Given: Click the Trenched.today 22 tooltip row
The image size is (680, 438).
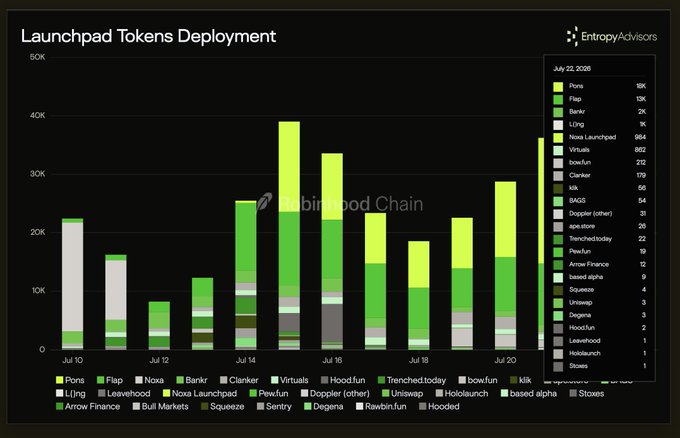Looking at the screenshot, I should tap(600, 239).
